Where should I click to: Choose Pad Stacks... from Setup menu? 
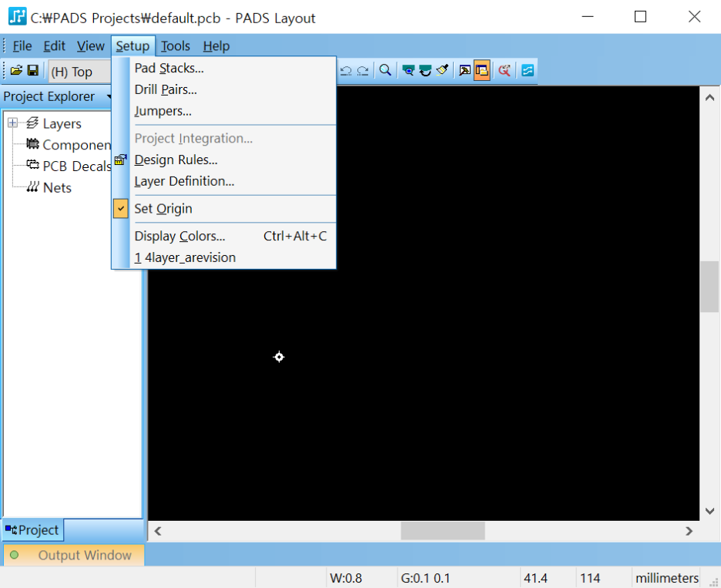tap(224, 68)
